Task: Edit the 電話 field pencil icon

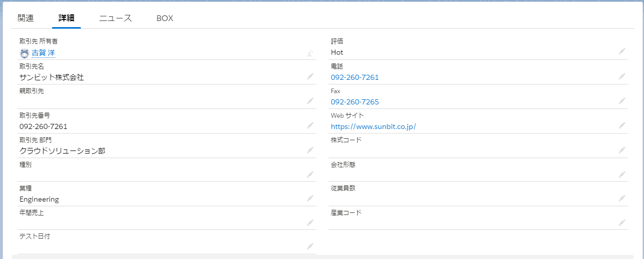Action: (622, 76)
